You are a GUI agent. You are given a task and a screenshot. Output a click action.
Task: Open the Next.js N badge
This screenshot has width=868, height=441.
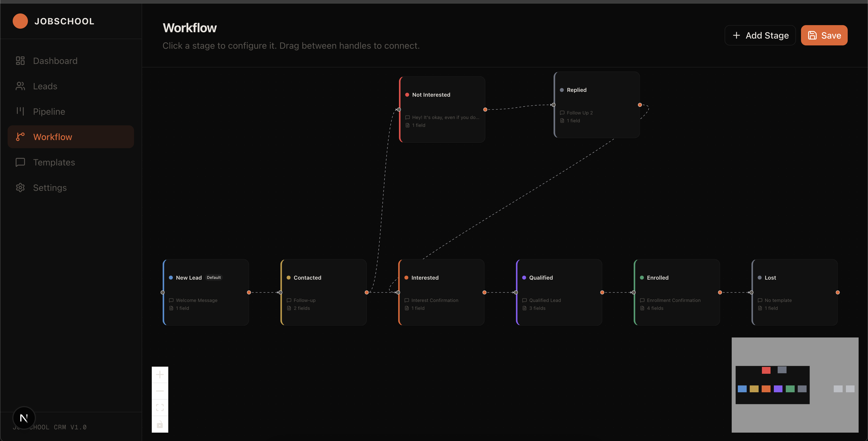(x=24, y=418)
